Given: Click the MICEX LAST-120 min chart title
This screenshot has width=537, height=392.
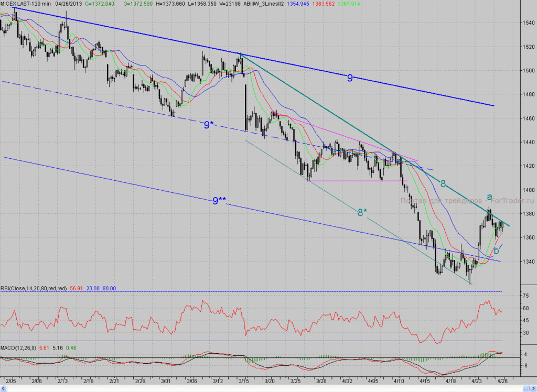Looking at the screenshot, I should click(x=26, y=4).
